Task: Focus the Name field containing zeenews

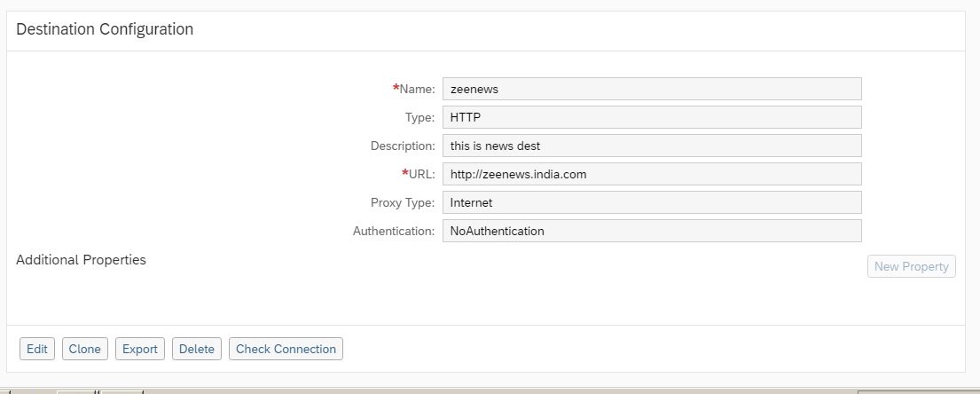Action: coord(651,89)
